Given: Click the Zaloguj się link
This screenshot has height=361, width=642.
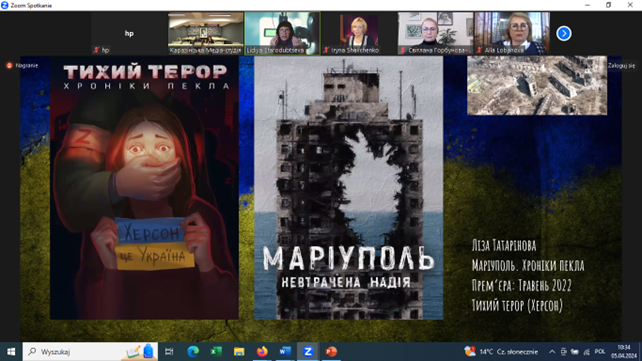Looking at the screenshot, I should point(621,65).
